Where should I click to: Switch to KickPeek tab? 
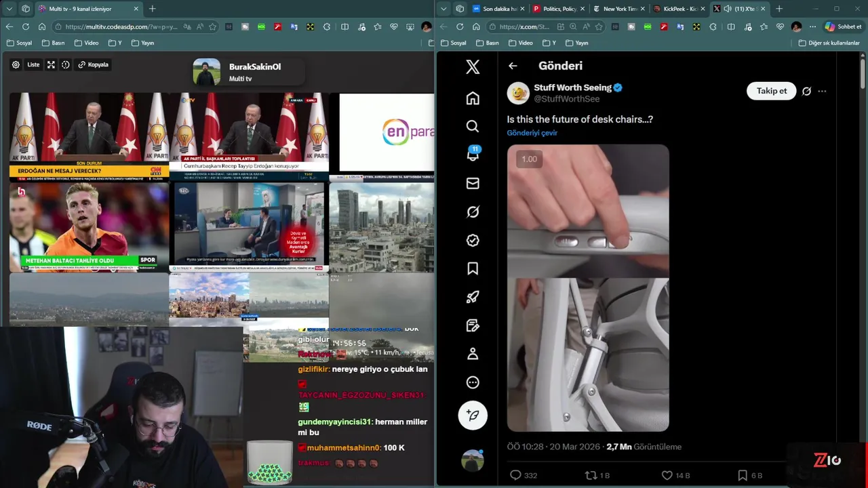tap(678, 9)
